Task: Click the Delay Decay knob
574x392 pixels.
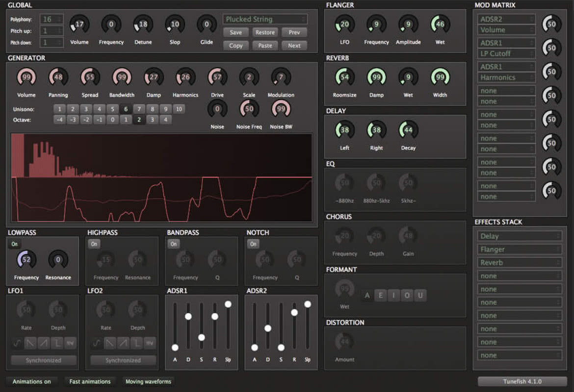Action: point(408,130)
